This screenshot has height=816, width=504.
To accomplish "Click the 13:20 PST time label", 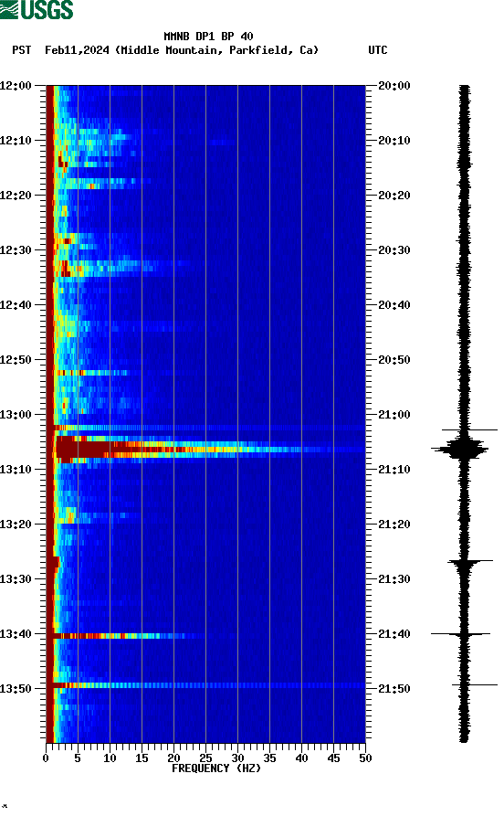I will (16, 525).
